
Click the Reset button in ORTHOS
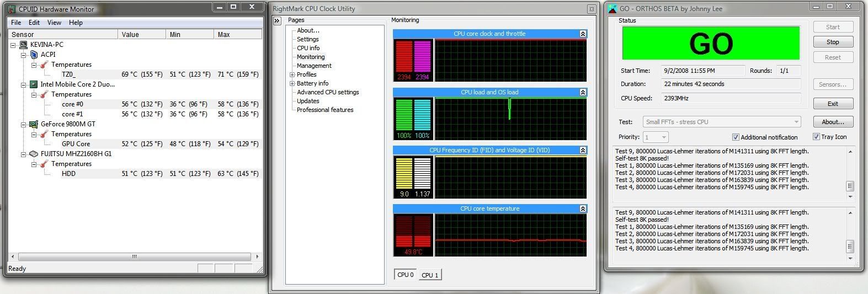833,57
